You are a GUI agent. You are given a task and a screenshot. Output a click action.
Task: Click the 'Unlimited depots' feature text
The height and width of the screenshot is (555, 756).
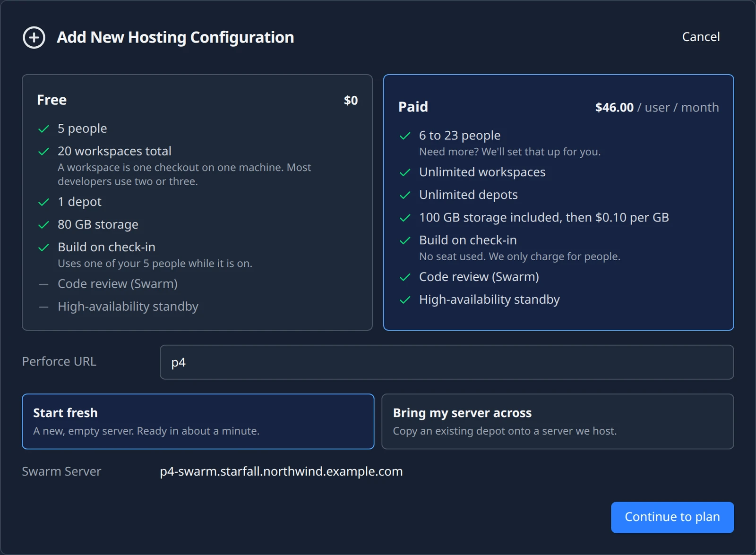click(468, 195)
